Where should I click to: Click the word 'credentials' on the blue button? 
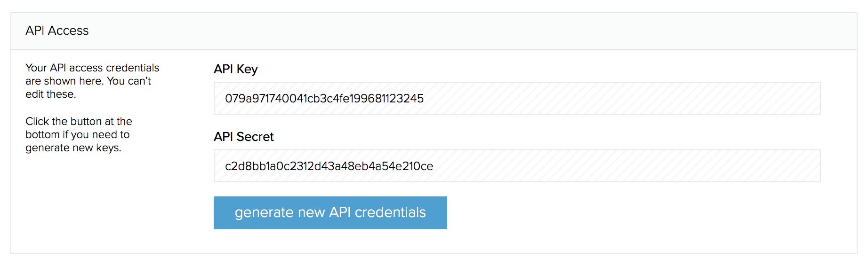point(390,212)
